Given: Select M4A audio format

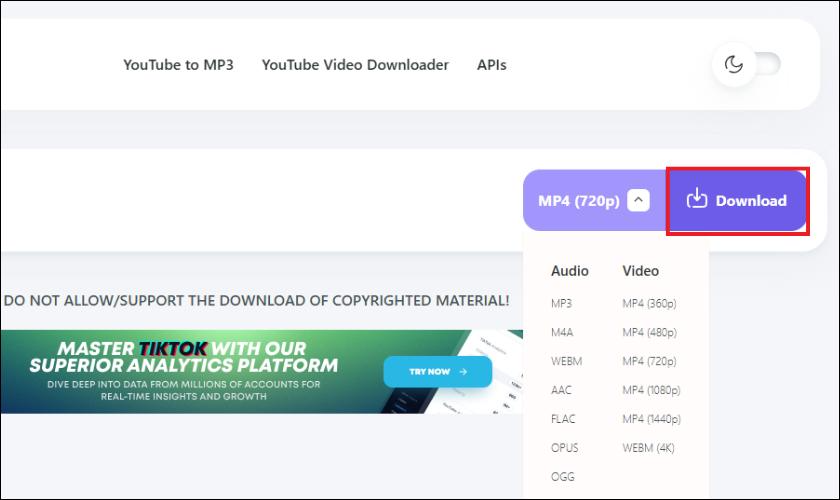Looking at the screenshot, I should (562, 332).
